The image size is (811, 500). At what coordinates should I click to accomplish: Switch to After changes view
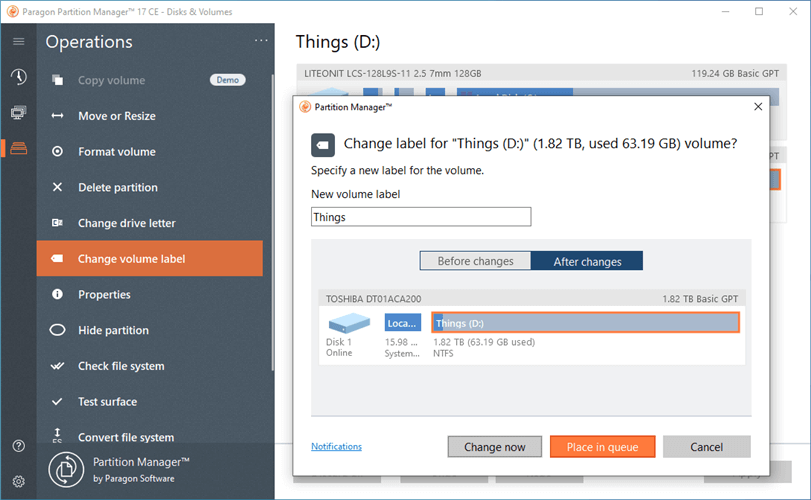point(587,261)
